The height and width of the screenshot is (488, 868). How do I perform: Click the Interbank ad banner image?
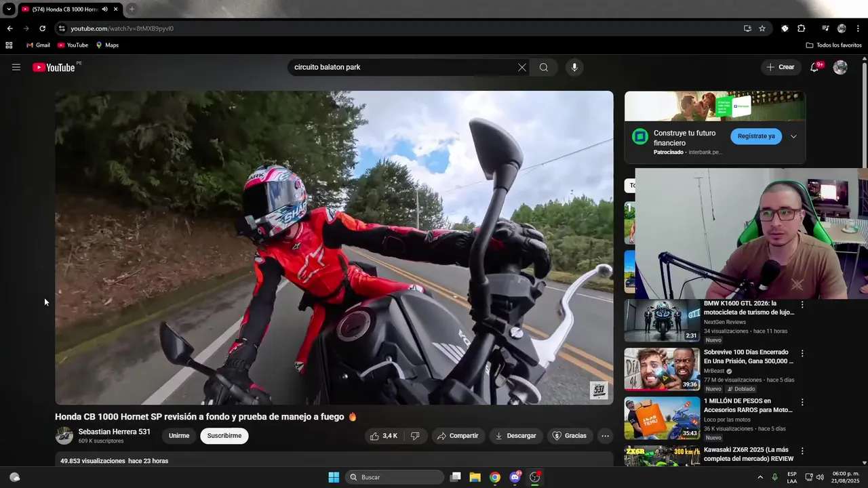tap(715, 106)
